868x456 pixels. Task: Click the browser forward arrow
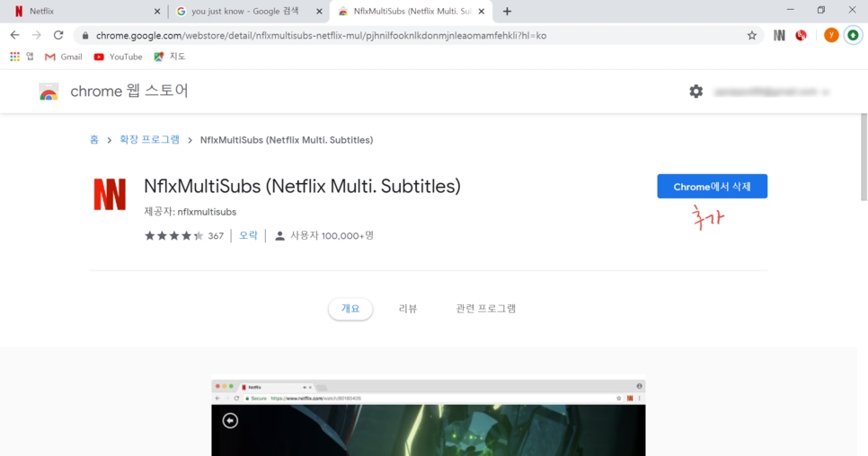coord(37,35)
